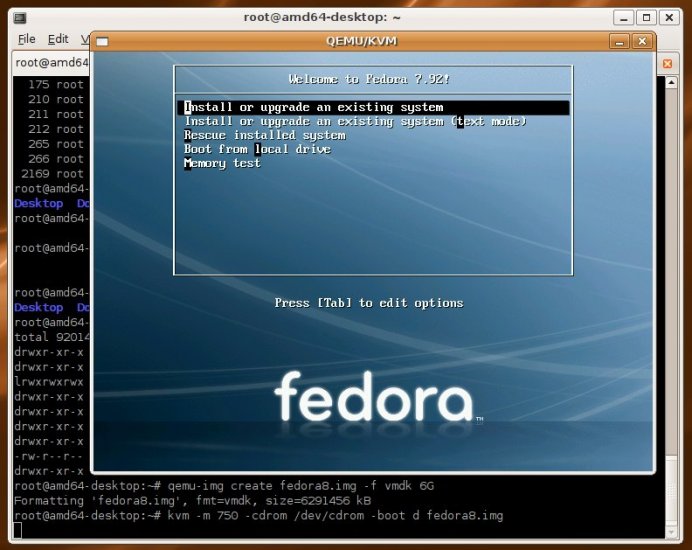Close the terminal tab with orange X icon
Viewport: 692px width, 550px height.
[x=667, y=64]
